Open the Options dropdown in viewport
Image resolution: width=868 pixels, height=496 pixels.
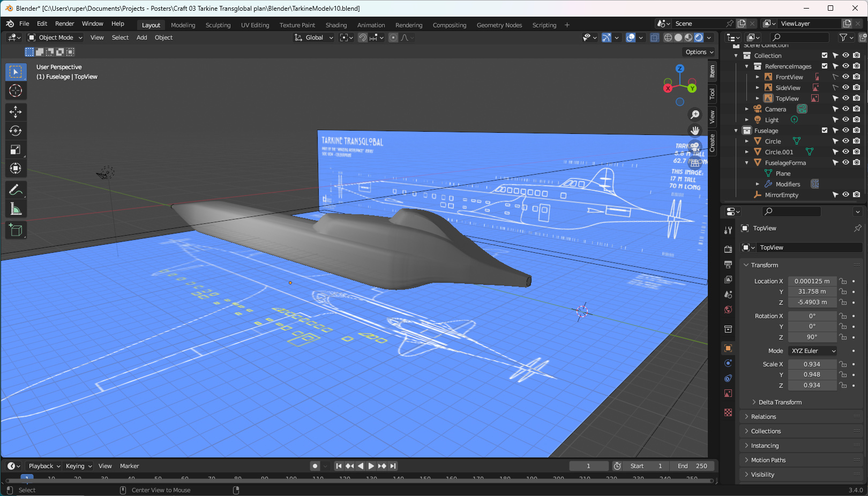point(699,52)
